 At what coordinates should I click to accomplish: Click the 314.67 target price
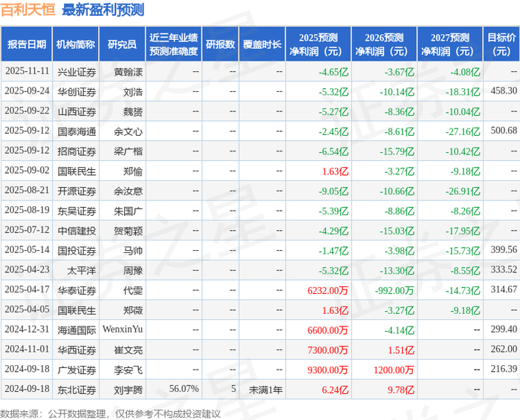[504, 289]
